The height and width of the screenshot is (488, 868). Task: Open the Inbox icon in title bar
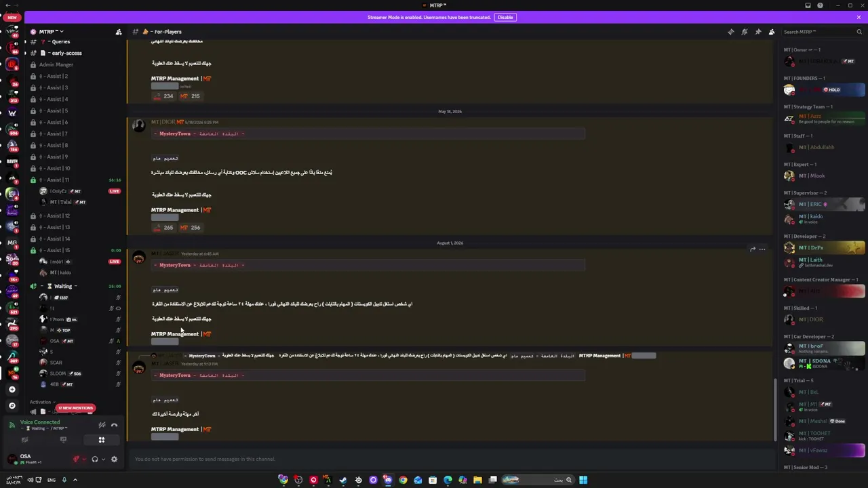tap(808, 5)
